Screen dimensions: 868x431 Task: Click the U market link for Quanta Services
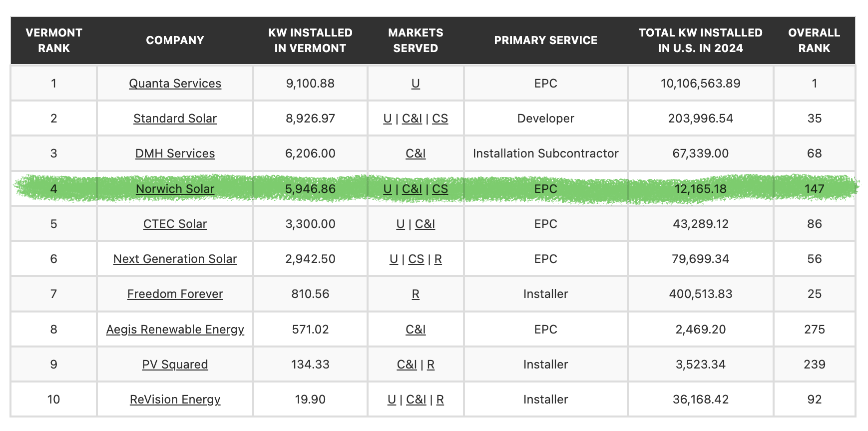tap(416, 83)
